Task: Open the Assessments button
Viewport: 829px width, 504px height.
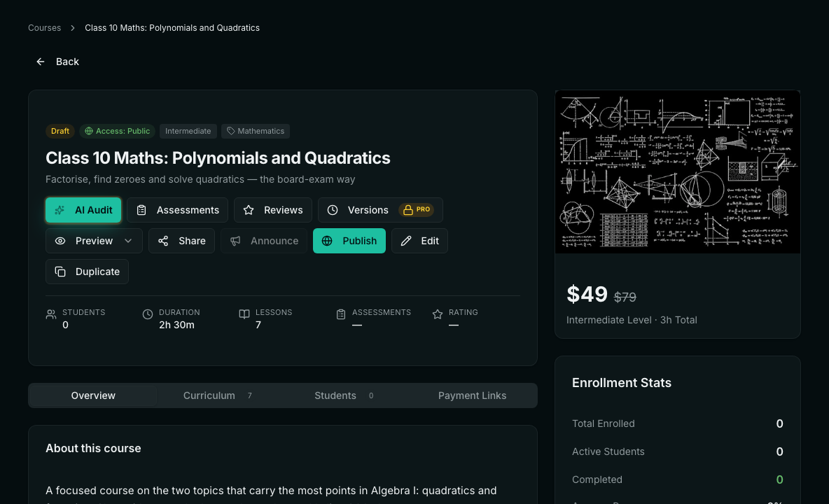Action: click(177, 210)
